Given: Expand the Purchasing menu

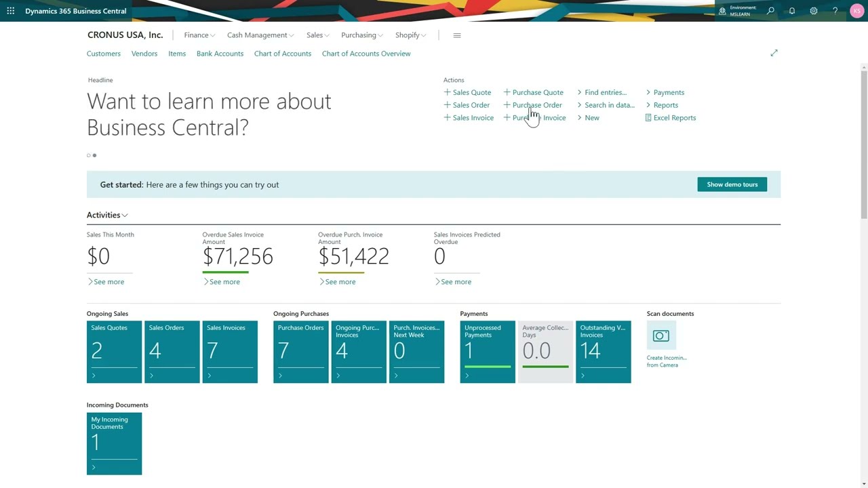Looking at the screenshot, I should pyautogui.click(x=362, y=35).
